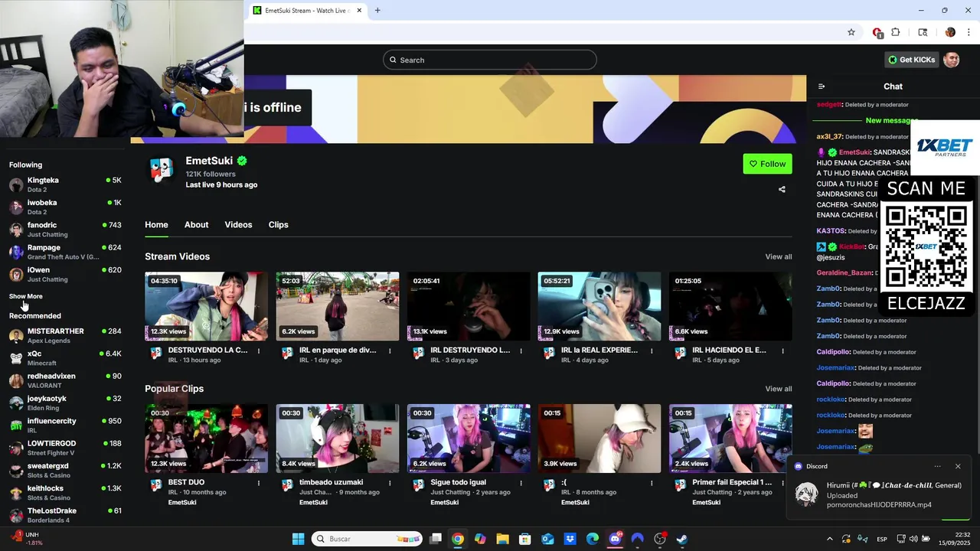This screenshot has height=551, width=980.
Task: Open Windows Start menu
Action: coord(298,539)
